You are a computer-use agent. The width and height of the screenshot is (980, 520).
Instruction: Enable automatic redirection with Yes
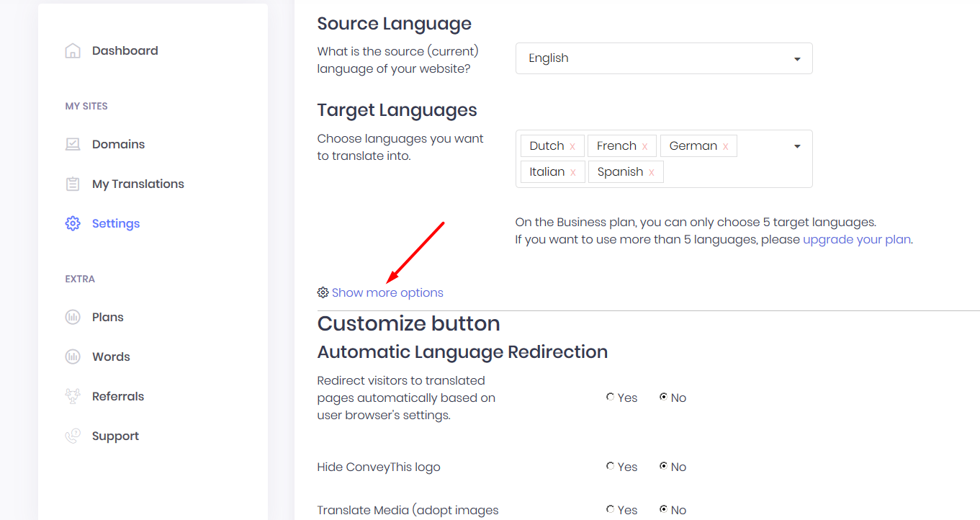[x=611, y=397]
